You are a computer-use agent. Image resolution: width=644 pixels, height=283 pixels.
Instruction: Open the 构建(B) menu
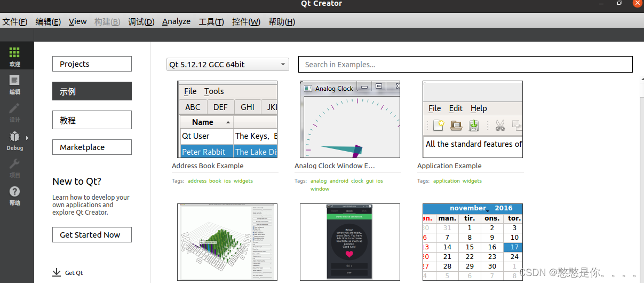click(x=107, y=22)
